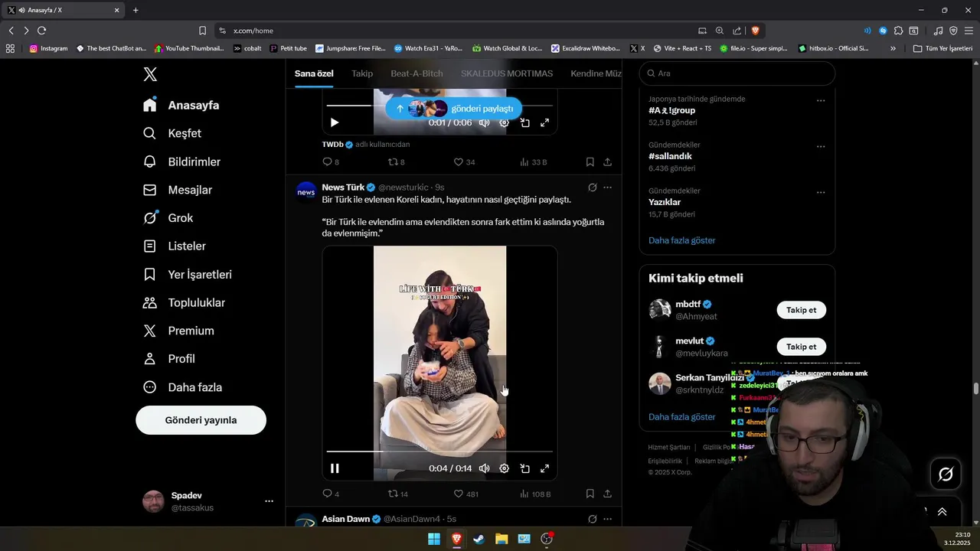Open Steam from the taskbar

tap(479, 539)
